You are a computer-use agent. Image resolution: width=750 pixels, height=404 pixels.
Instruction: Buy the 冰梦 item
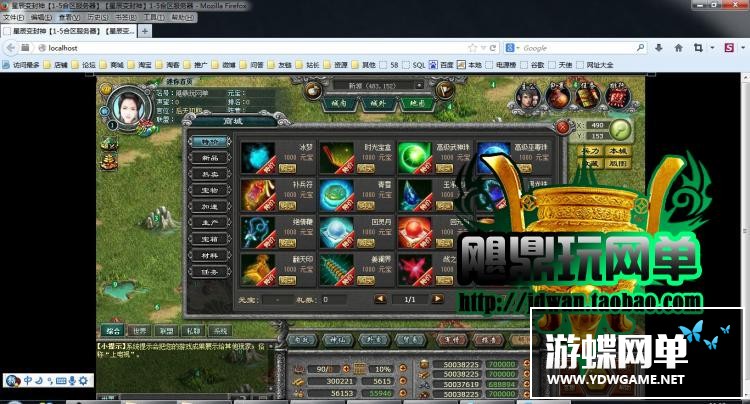click(x=287, y=168)
